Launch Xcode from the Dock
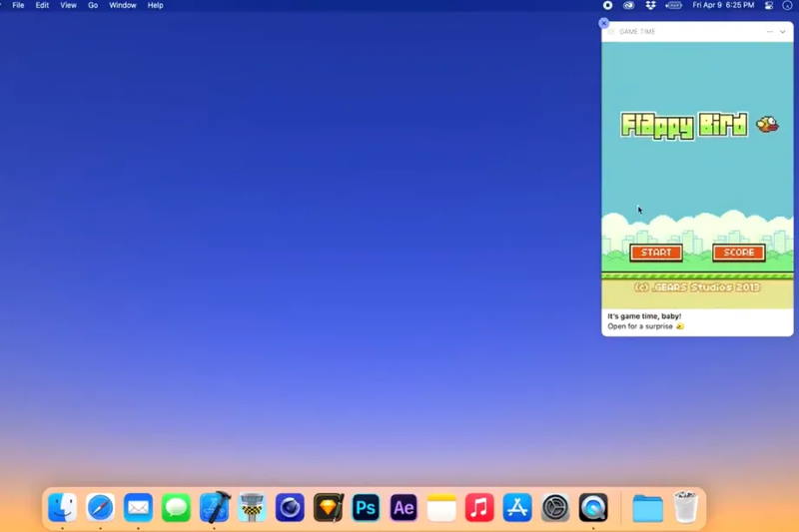Screen dimensions: 799x532 click(x=214, y=508)
